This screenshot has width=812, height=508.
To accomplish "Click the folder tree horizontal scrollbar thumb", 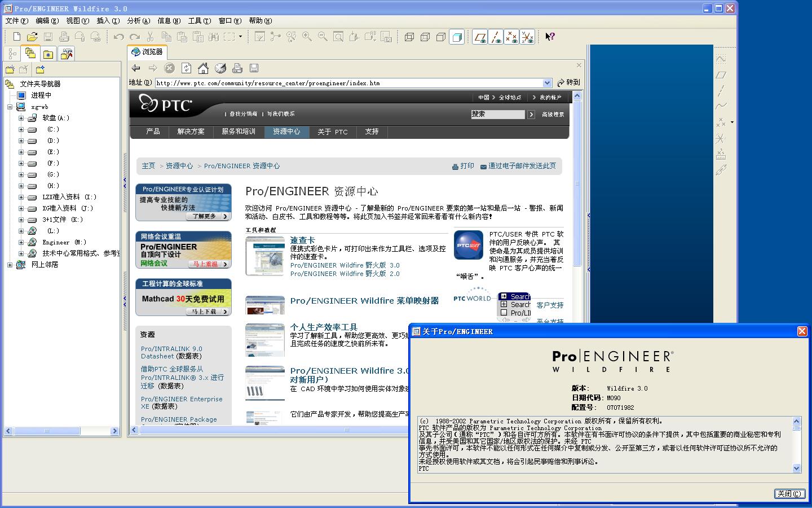I will 47,431.
